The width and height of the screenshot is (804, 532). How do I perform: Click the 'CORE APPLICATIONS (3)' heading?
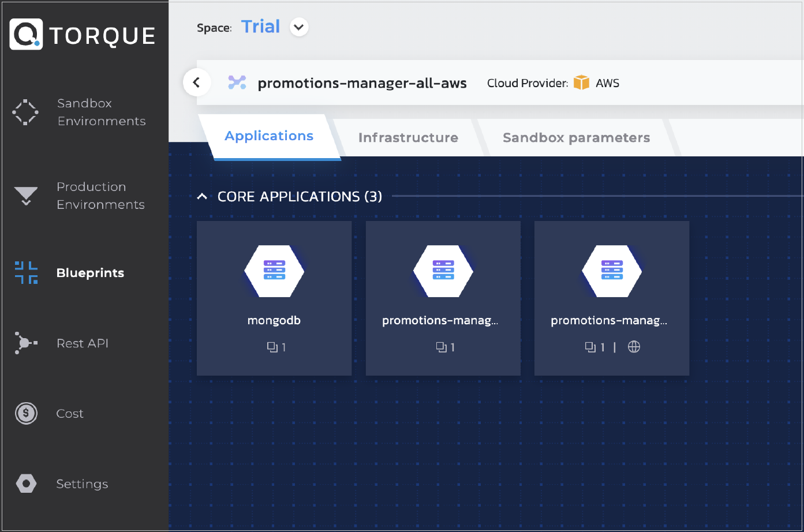pyautogui.click(x=300, y=197)
